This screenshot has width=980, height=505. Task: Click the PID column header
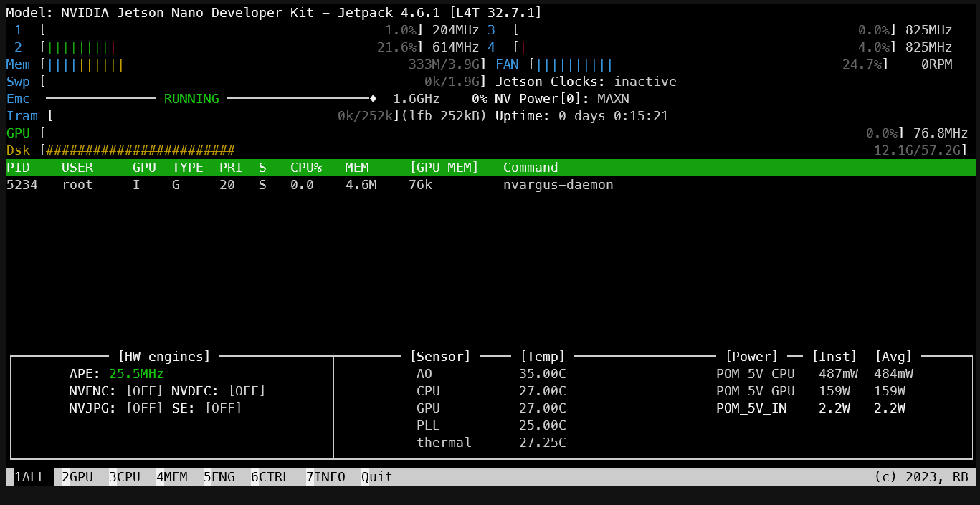point(19,168)
